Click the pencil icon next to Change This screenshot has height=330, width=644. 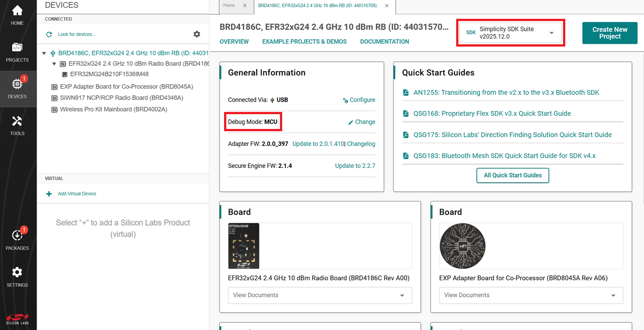[350, 122]
